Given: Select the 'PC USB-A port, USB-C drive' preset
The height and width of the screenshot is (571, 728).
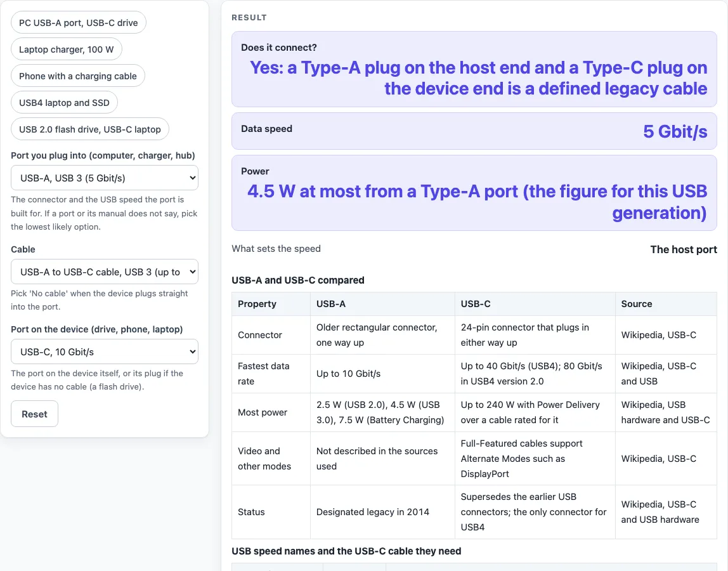Looking at the screenshot, I should [x=79, y=23].
